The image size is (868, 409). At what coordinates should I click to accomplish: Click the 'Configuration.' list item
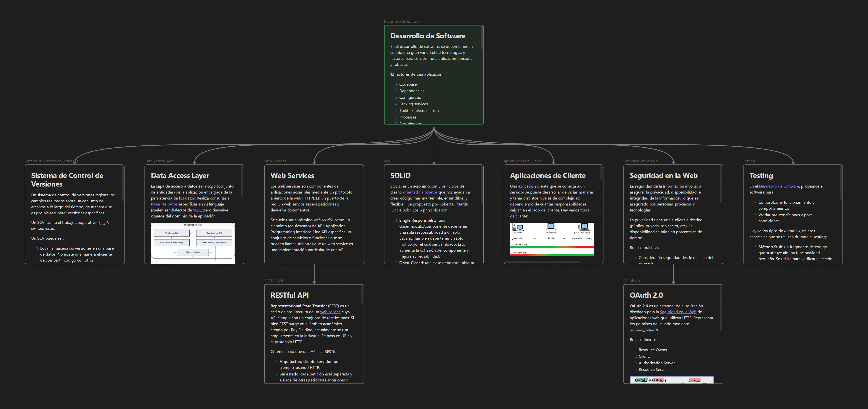tap(412, 97)
